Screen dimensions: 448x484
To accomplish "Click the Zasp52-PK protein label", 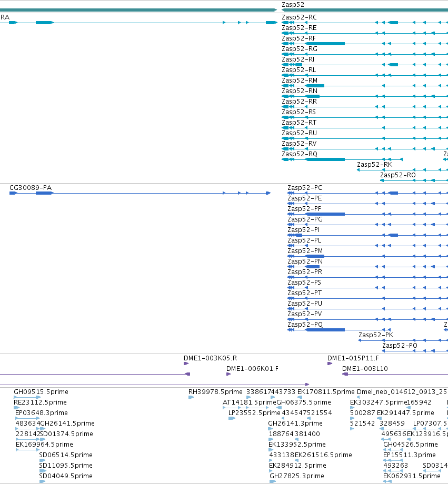I will click(376, 335).
